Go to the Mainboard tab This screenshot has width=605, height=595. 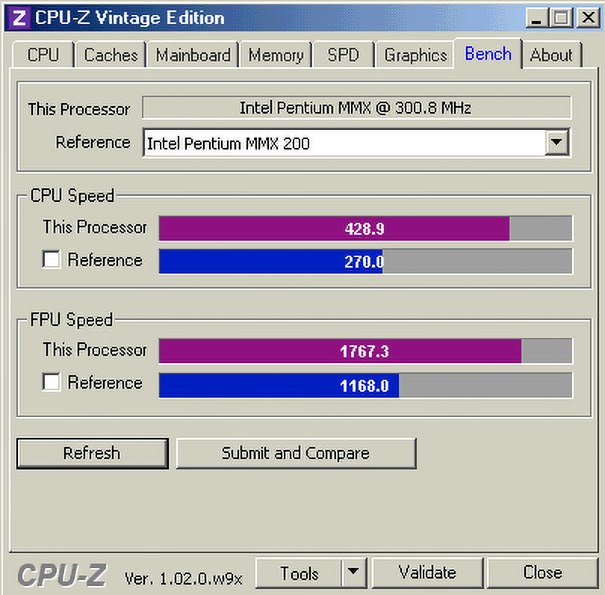(193, 55)
